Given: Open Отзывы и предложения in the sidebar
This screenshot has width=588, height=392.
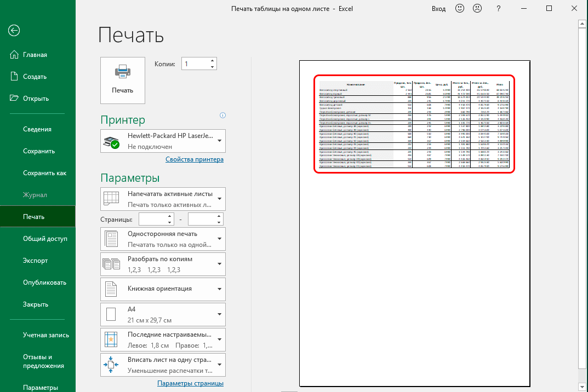Looking at the screenshot, I should (x=37, y=361).
